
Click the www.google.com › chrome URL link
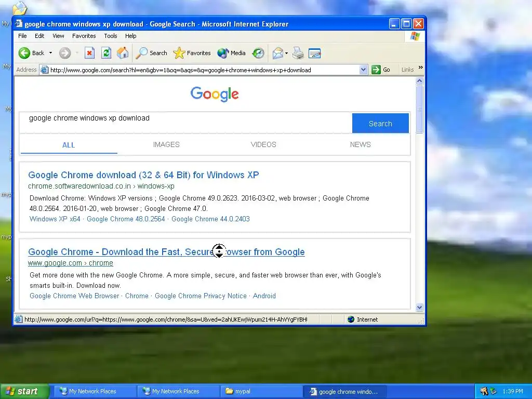coord(71,263)
